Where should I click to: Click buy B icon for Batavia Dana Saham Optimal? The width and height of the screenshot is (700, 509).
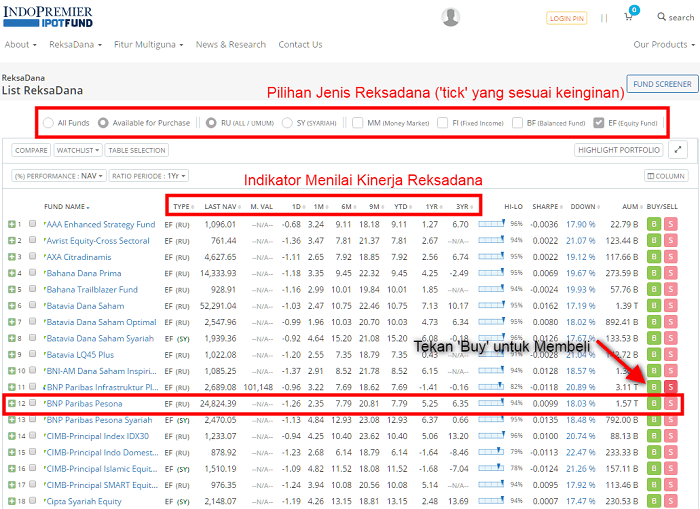(x=654, y=322)
